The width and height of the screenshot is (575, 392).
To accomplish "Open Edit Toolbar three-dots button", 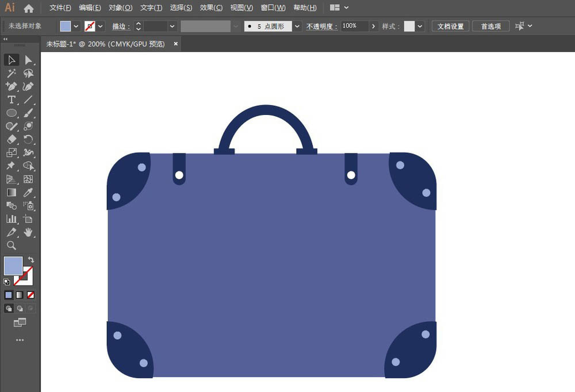I will click(20, 340).
